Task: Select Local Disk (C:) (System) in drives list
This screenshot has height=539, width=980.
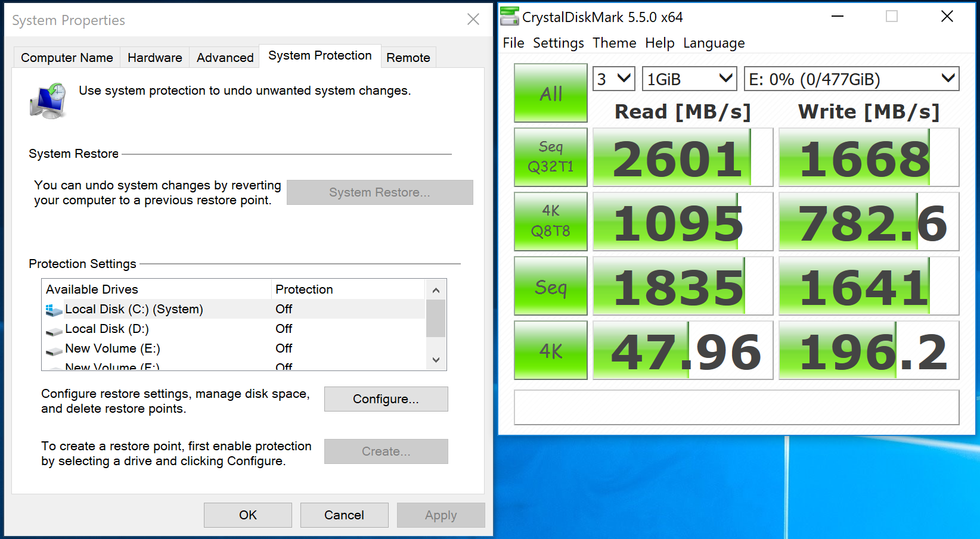Action: tap(234, 309)
